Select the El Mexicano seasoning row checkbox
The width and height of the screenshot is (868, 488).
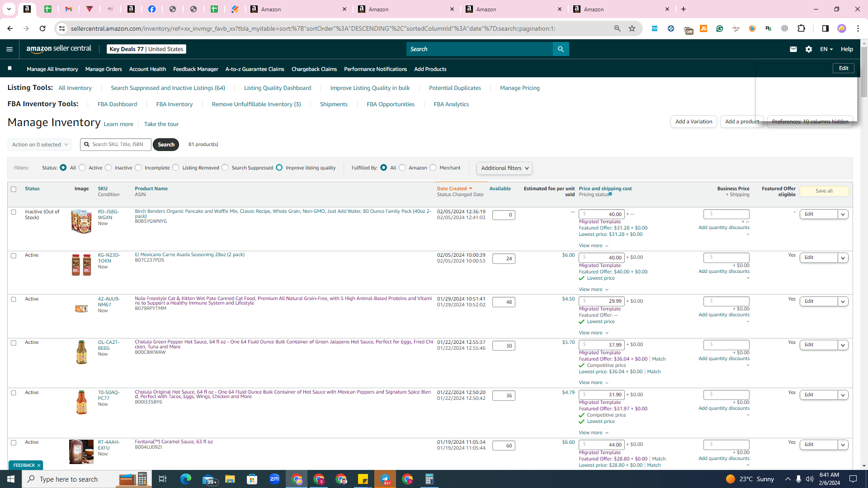tap(14, 256)
